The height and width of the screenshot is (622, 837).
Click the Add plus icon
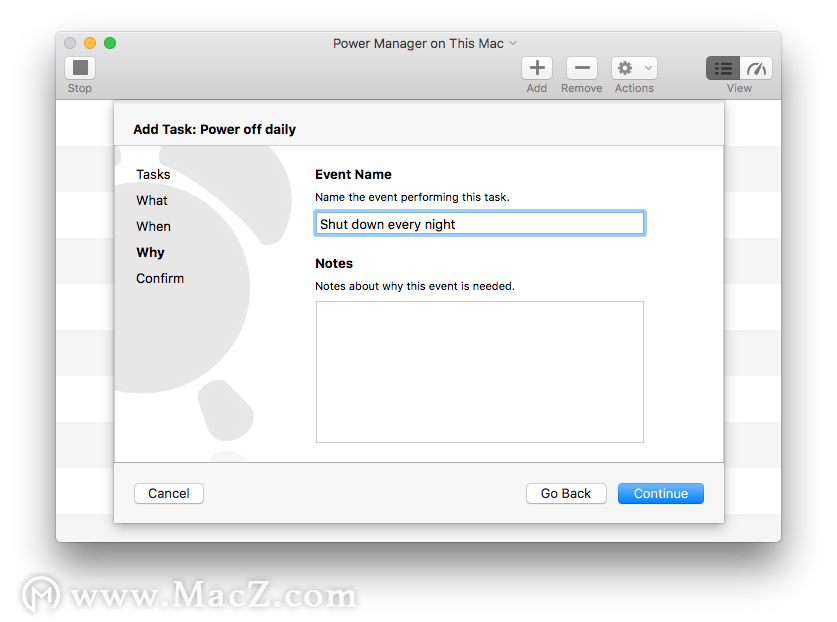tap(537, 68)
